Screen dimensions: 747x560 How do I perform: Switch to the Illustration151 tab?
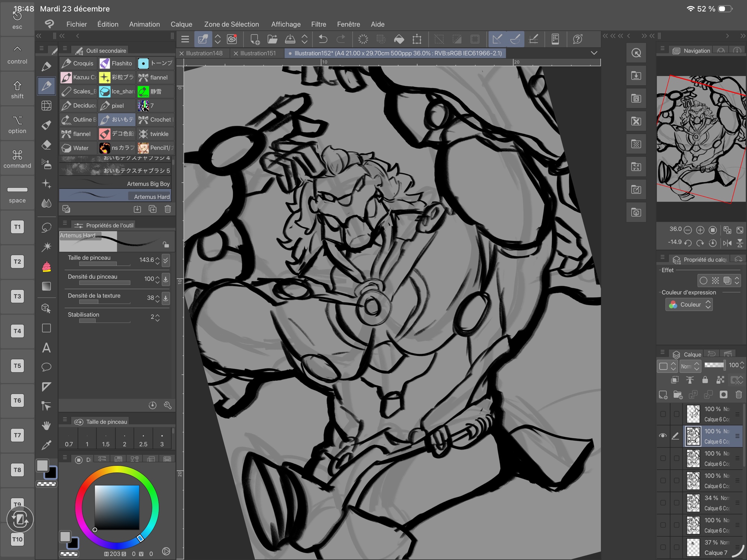257,53
